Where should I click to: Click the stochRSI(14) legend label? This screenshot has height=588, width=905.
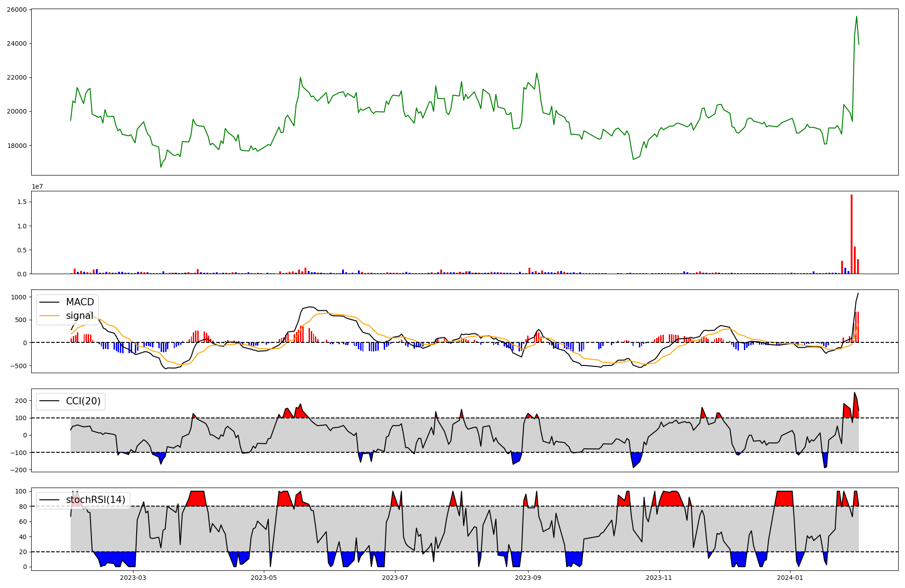pyautogui.click(x=95, y=500)
